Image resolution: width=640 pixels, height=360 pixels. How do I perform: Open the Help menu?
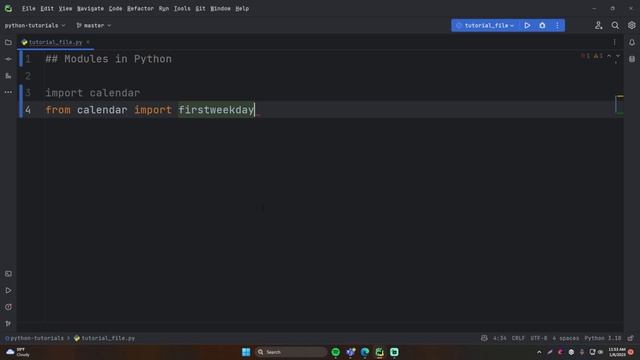[242, 8]
